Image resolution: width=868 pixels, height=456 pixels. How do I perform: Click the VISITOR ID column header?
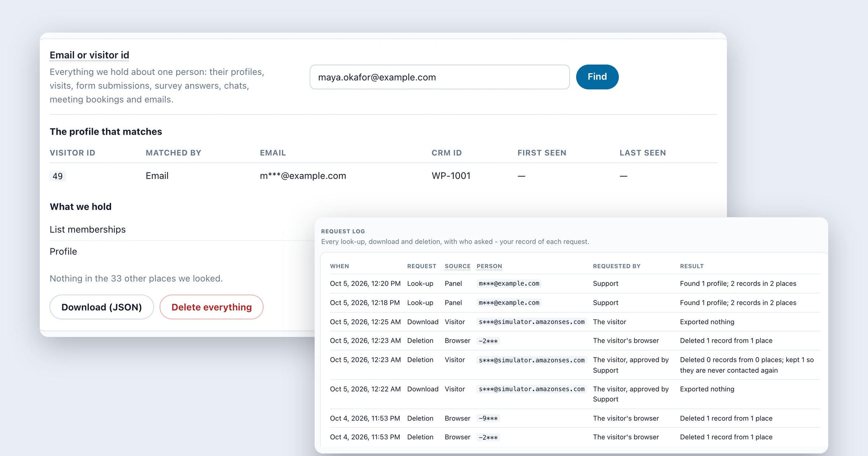coord(72,153)
